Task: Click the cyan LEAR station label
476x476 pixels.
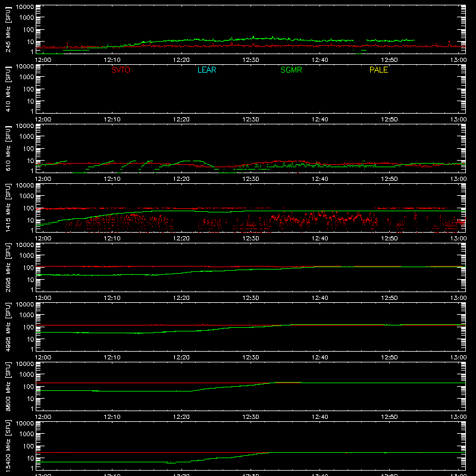Action: pyautogui.click(x=206, y=70)
